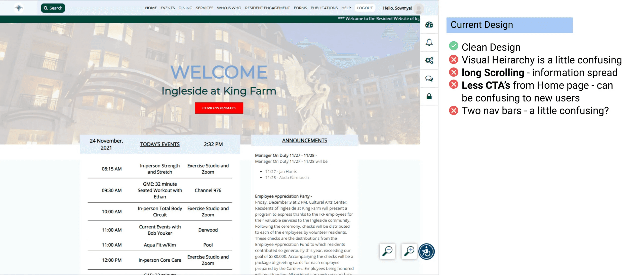Open notifications bell icon

point(429,43)
